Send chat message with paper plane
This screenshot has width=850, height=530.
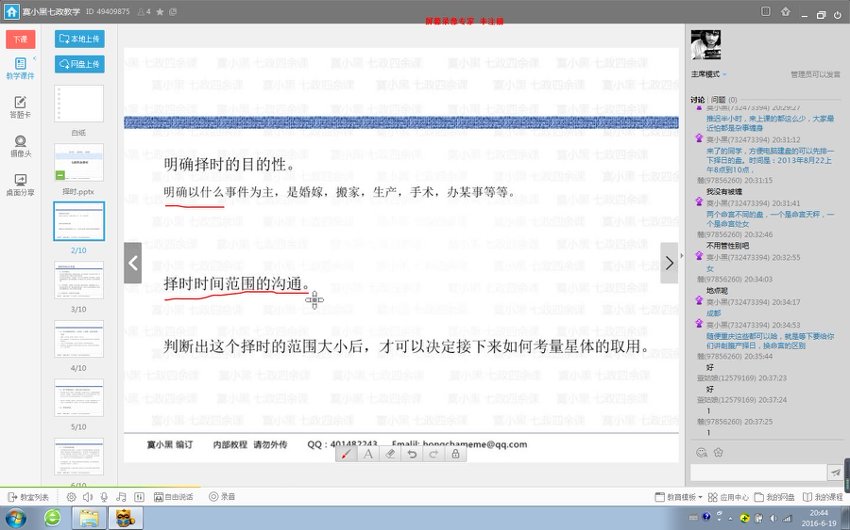(835, 473)
